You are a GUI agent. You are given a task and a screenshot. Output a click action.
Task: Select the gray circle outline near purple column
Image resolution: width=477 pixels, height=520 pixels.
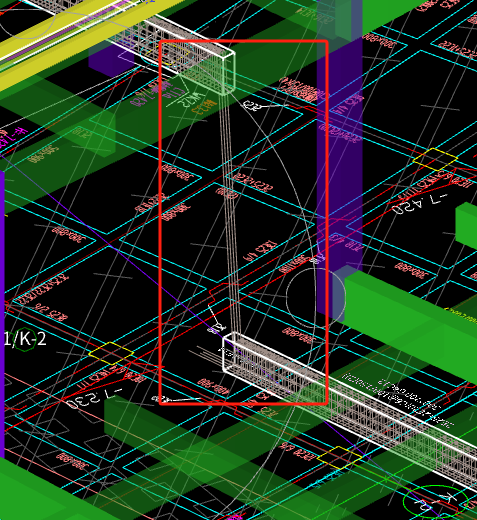pyautogui.click(x=316, y=298)
